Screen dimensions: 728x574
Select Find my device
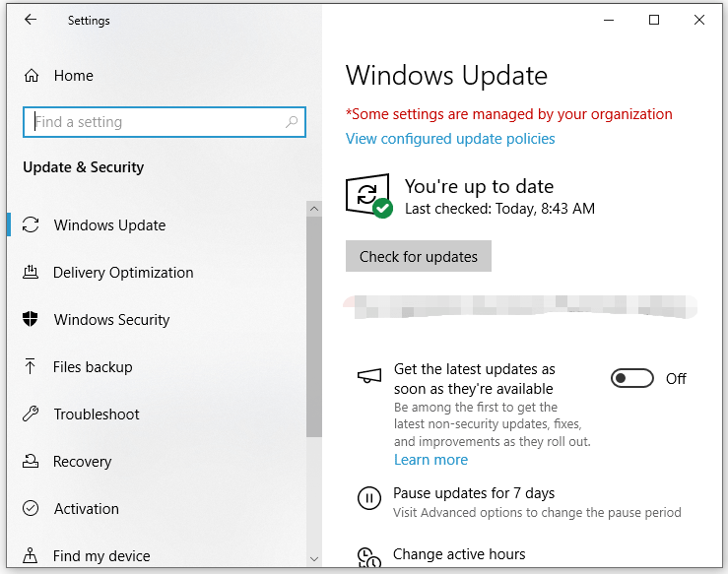(101, 556)
